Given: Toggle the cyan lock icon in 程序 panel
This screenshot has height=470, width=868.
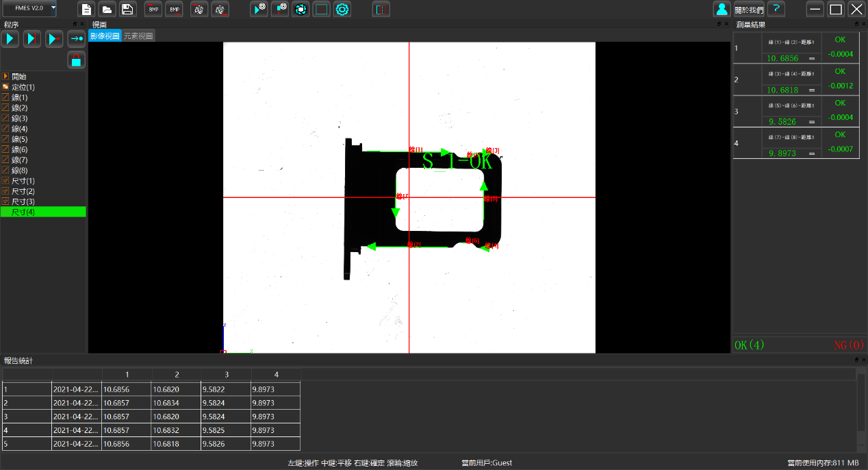Looking at the screenshot, I should coord(76,60).
